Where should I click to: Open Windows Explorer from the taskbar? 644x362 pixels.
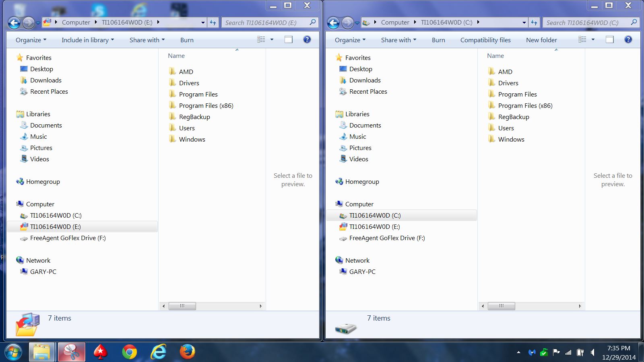click(42, 352)
